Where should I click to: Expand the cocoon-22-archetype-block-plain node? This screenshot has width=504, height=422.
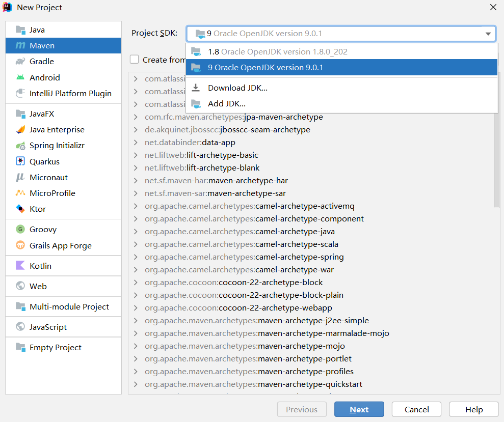click(136, 295)
